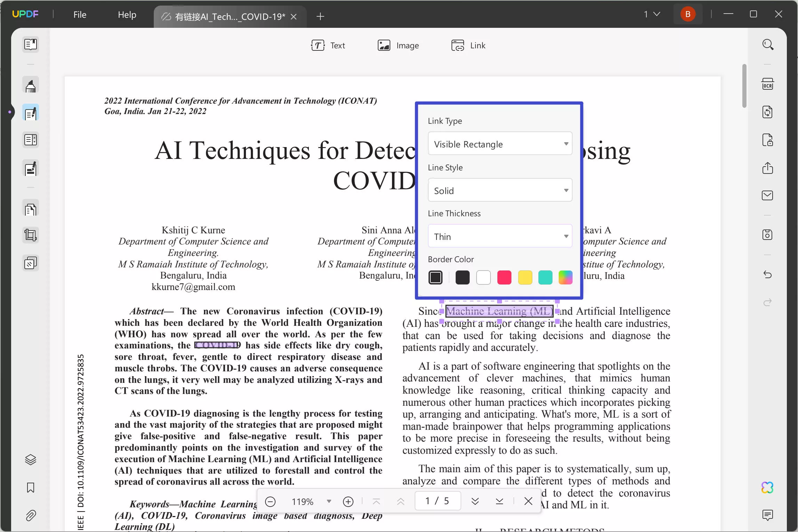Click the Organize Pages icon
The height and width of the screenshot is (532, 798).
coord(31,209)
